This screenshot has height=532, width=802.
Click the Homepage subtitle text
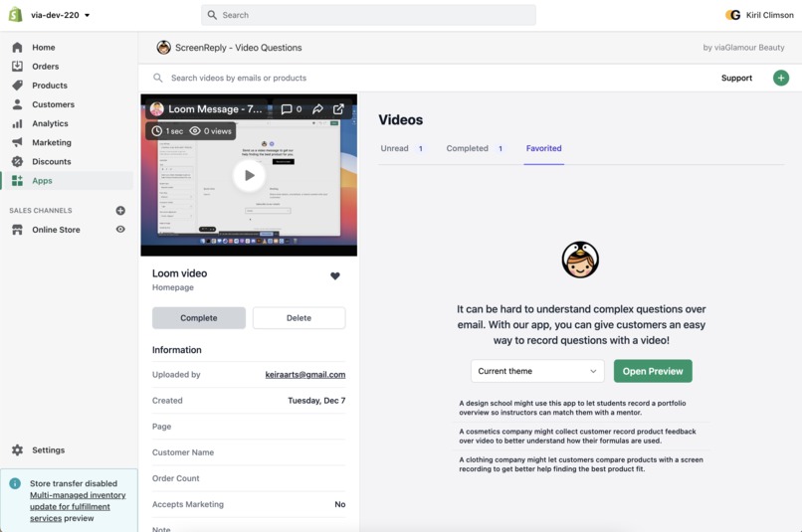click(x=173, y=287)
